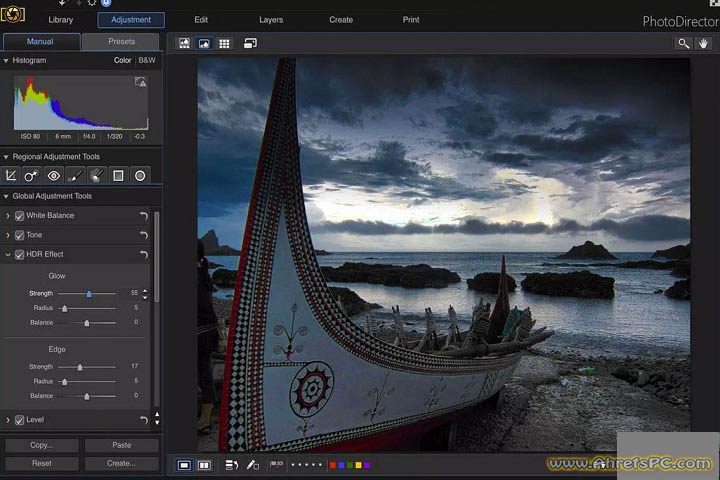The image size is (720, 480).
Task: Uncheck the Tone checkbox
Action: [19, 235]
